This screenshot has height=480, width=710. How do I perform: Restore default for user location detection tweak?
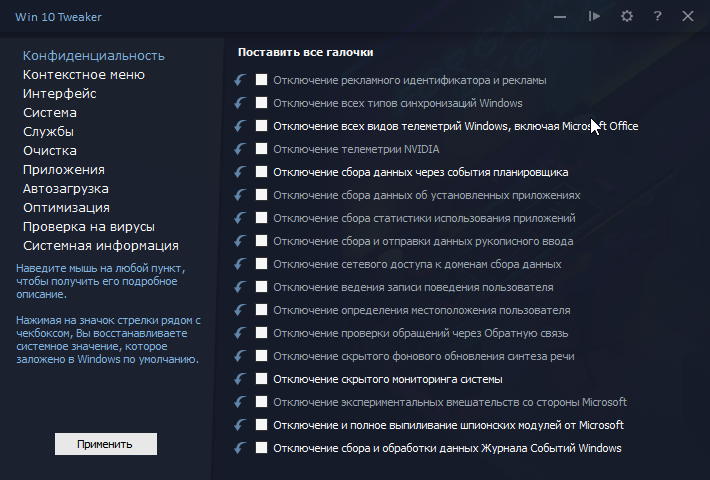[240, 310]
